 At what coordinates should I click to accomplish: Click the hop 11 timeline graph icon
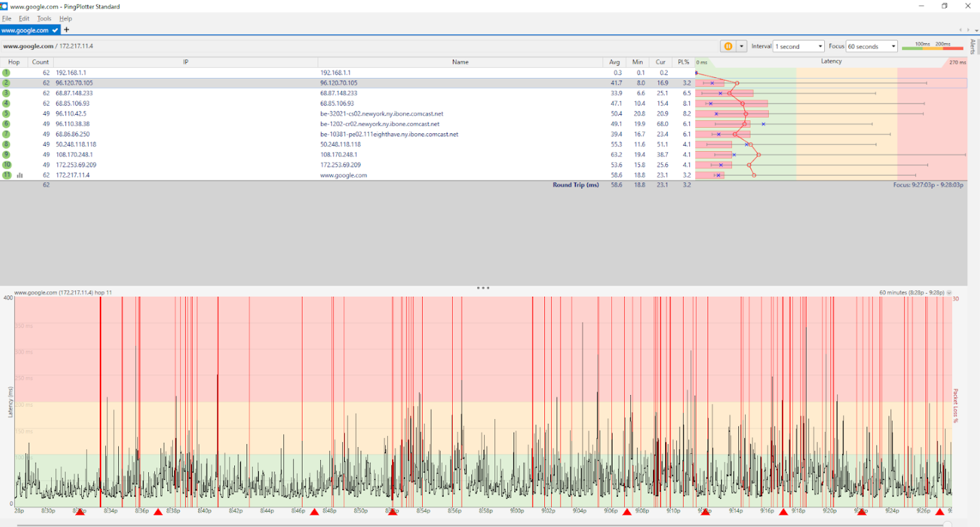20,176
